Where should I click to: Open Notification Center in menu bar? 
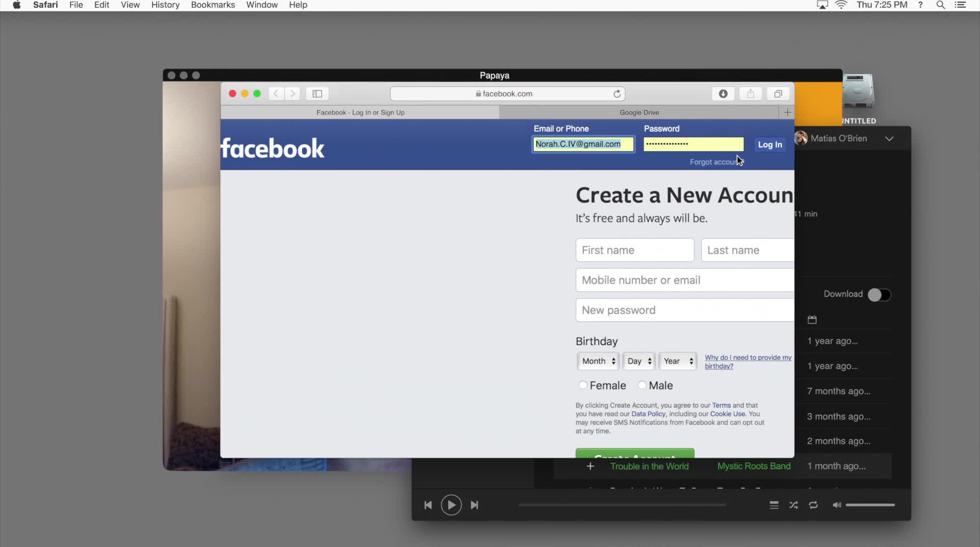click(960, 5)
